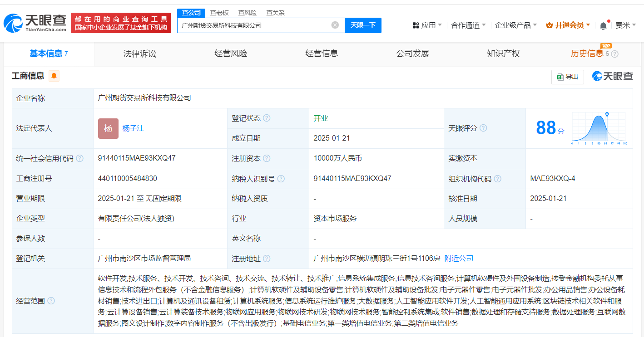Expand the 应用 dropdown menu

click(x=427, y=25)
